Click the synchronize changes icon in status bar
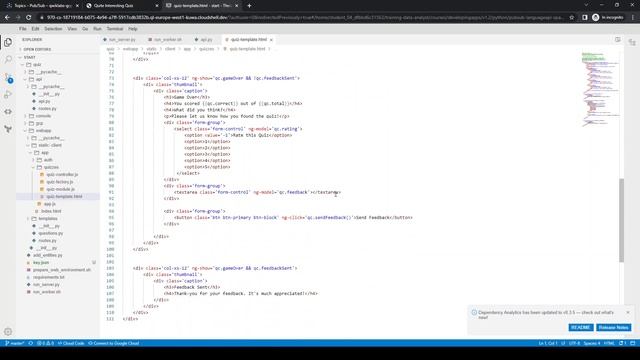 (x=31, y=343)
